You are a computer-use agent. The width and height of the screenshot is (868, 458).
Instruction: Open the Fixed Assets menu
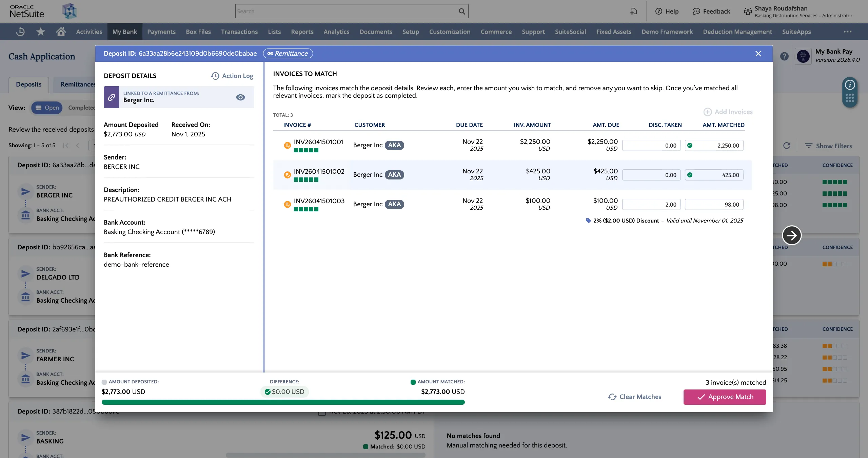(614, 32)
